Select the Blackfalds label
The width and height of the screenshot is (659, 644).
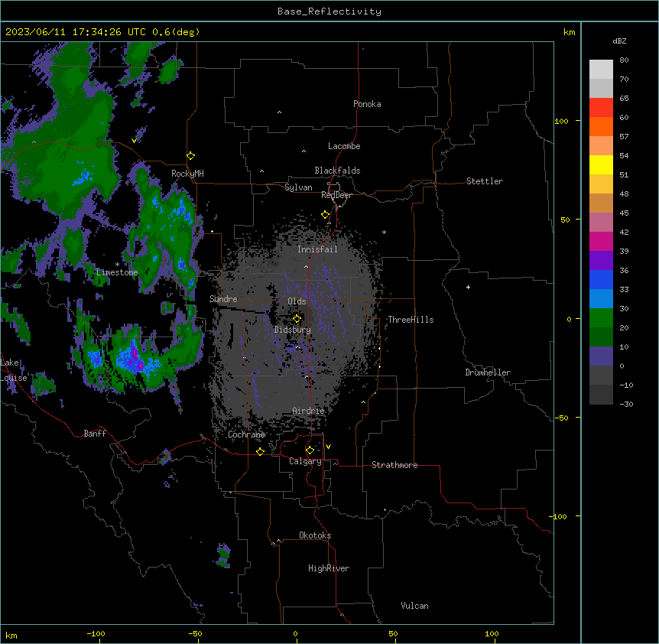click(337, 171)
